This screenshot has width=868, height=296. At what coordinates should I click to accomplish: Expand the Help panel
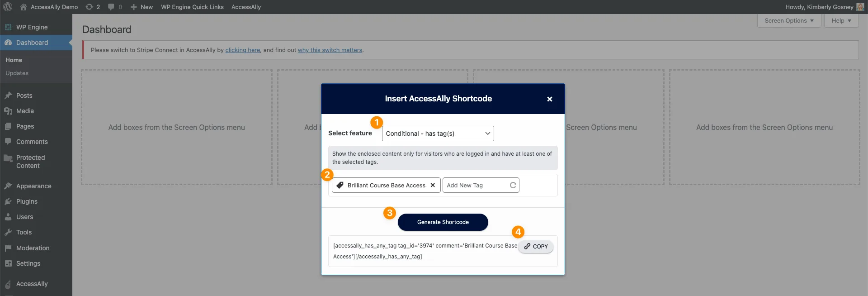point(841,20)
